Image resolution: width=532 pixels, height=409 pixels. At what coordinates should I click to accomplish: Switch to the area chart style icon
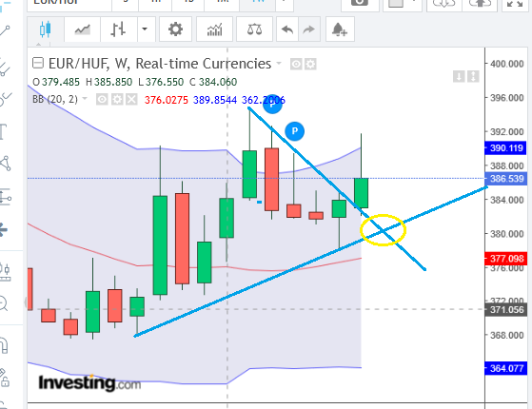[83, 29]
